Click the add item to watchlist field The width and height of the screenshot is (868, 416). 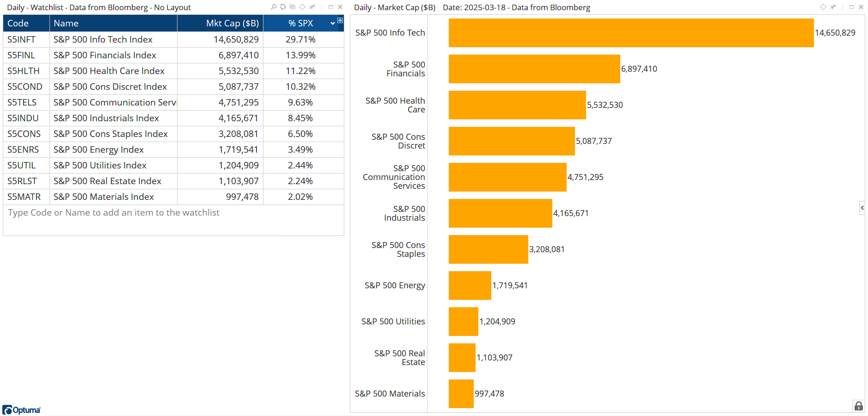click(114, 212)
